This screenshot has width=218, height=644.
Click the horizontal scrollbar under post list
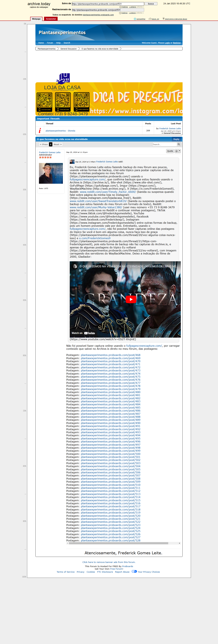coord(119,543)
